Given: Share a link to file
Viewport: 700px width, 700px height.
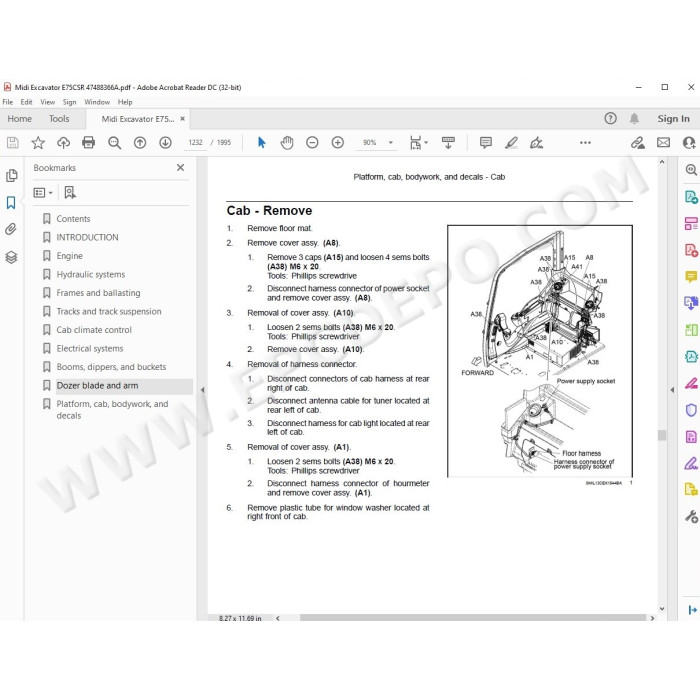Looking at the screenshot, I should (638, 143).
